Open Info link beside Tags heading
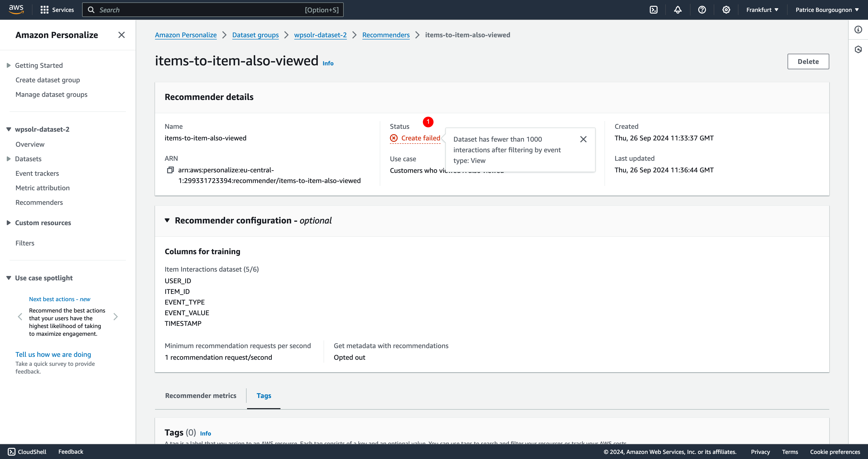 pos(206,433)
